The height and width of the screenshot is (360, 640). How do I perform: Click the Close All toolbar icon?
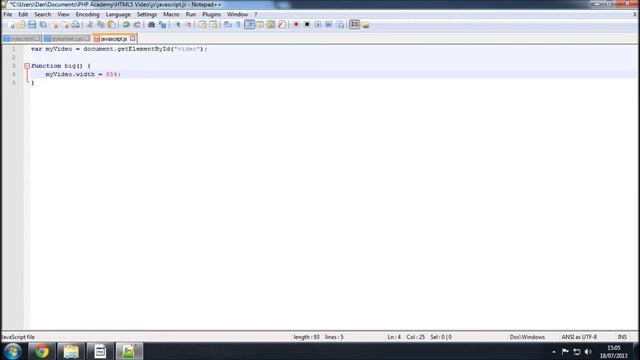click(65, 25)
